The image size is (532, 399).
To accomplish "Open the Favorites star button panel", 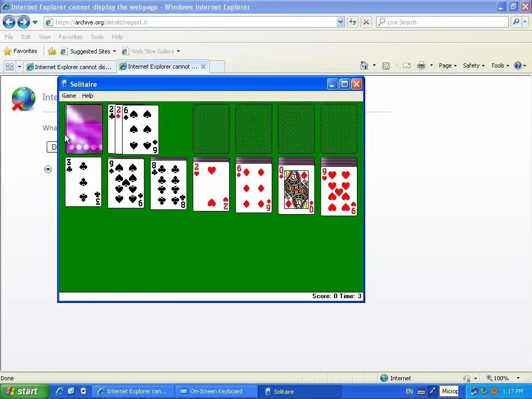I will click(20, 51).
